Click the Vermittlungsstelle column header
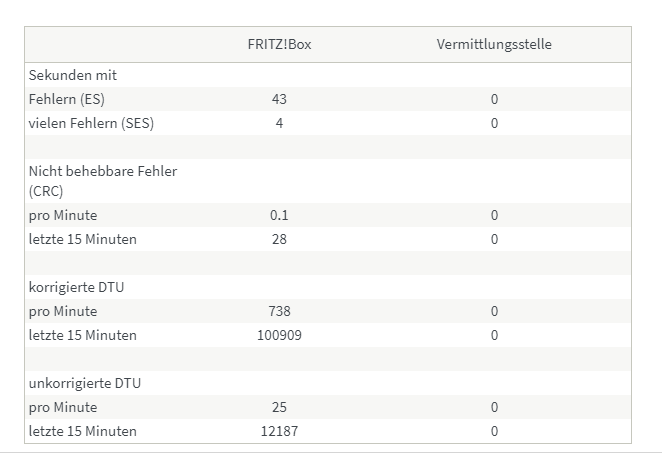 pos(494,44)
